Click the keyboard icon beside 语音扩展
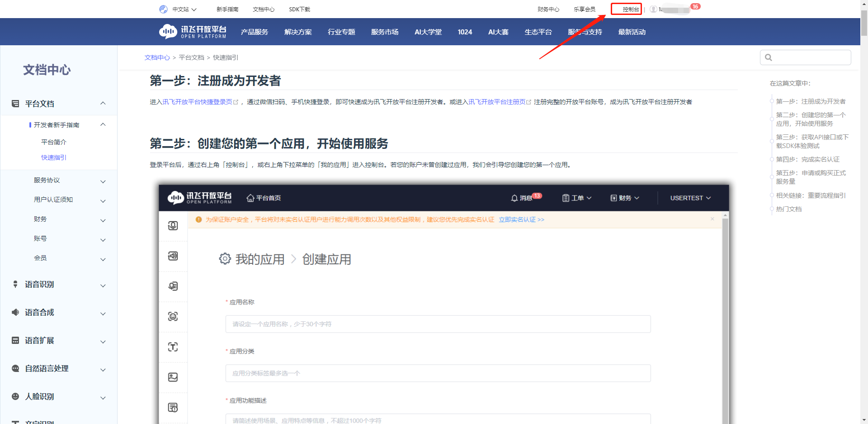This screenshot has height=424, width=868. 15,340
